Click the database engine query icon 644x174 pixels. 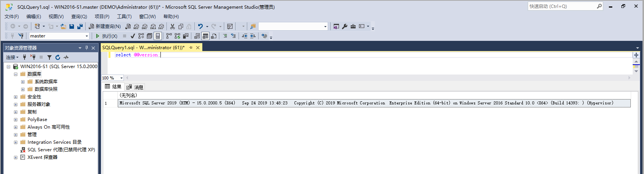tap(128, 26)
